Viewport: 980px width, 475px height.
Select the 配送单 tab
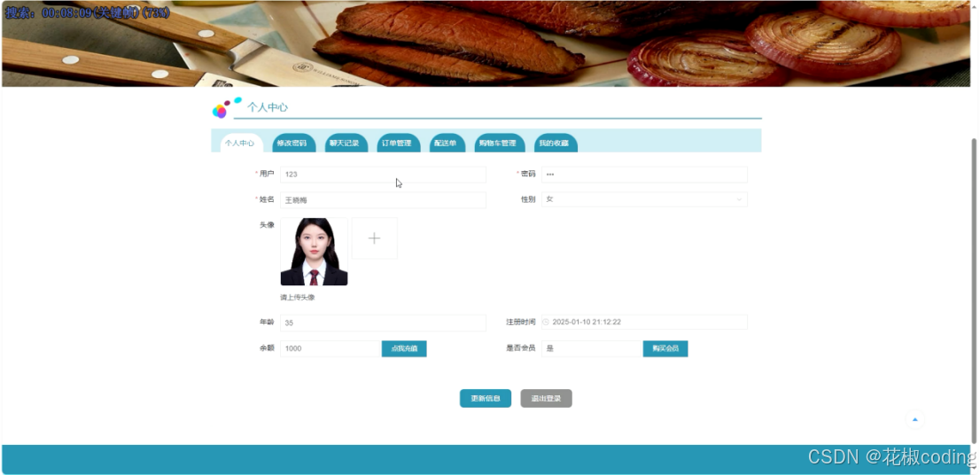[447, 144]
